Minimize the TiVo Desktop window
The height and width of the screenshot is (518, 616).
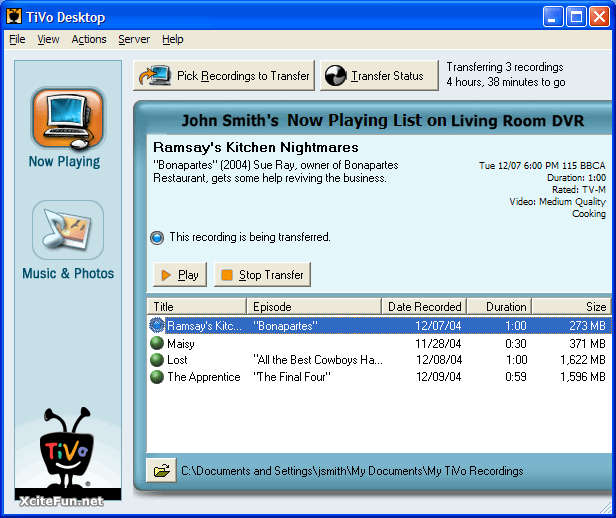click(x=552, y=17)
